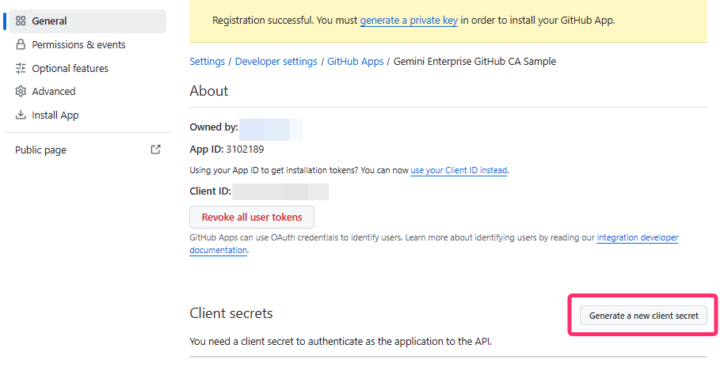Open use your Client ID instead link
This screenshot has height=371, width=720.
tap(459, 170)
